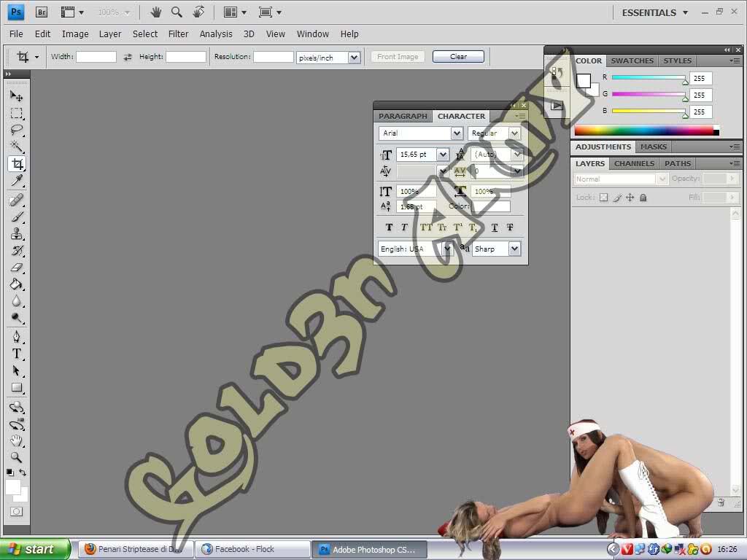Open the Sharp anti-aliasing dropdown

514,249
